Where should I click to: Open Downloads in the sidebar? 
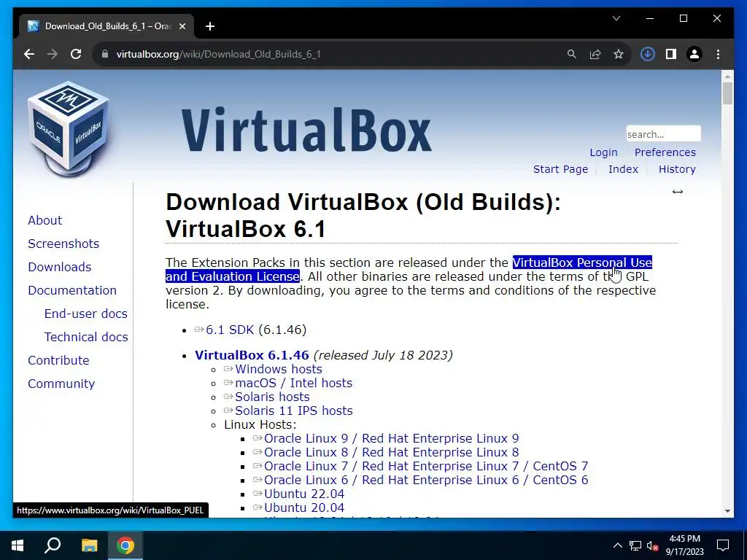click(x=60, y=267)
